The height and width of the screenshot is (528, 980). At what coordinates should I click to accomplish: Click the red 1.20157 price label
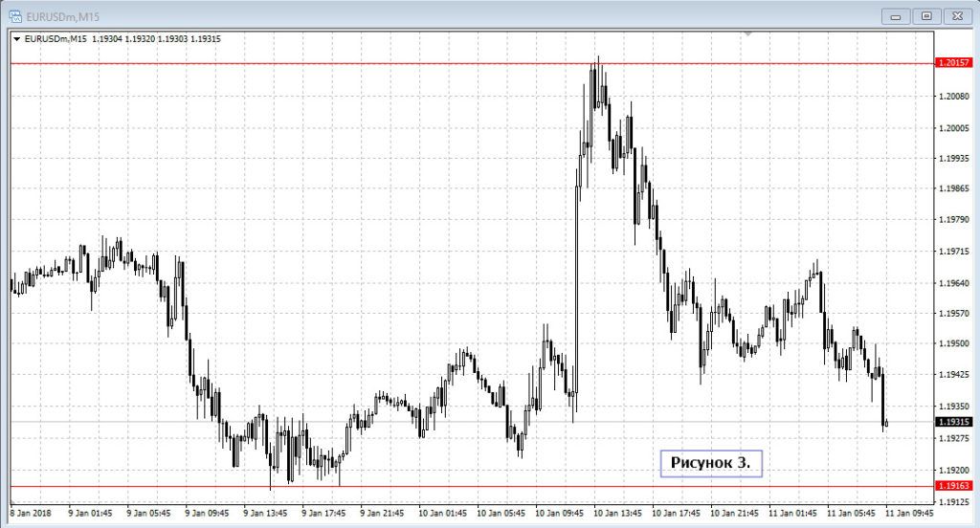(x=956, y=64)
